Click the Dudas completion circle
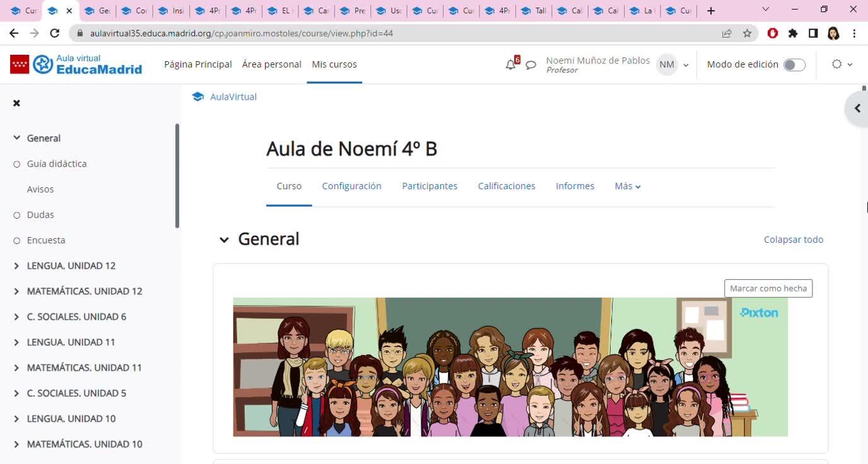 pyautogui.click(x=17, y=215)
